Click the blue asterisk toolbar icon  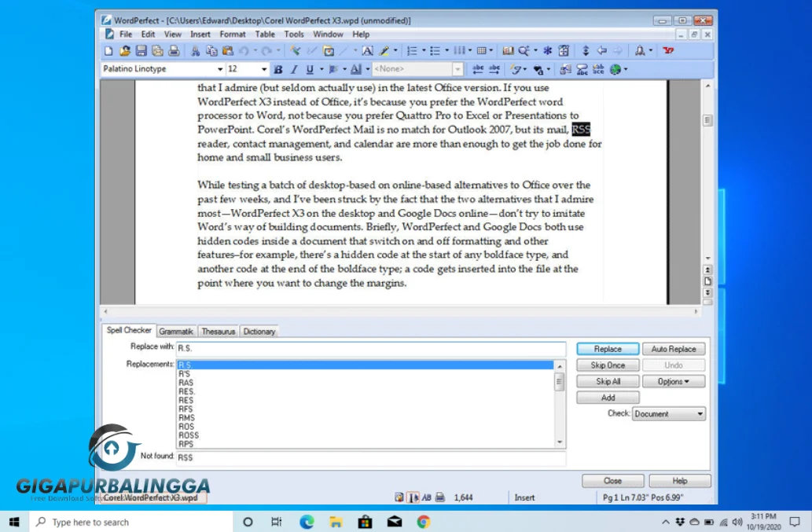(547, 51)
